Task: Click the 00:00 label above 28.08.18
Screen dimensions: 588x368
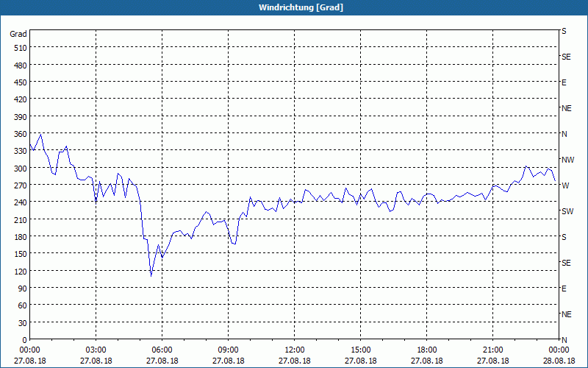Action: point(559,350)
